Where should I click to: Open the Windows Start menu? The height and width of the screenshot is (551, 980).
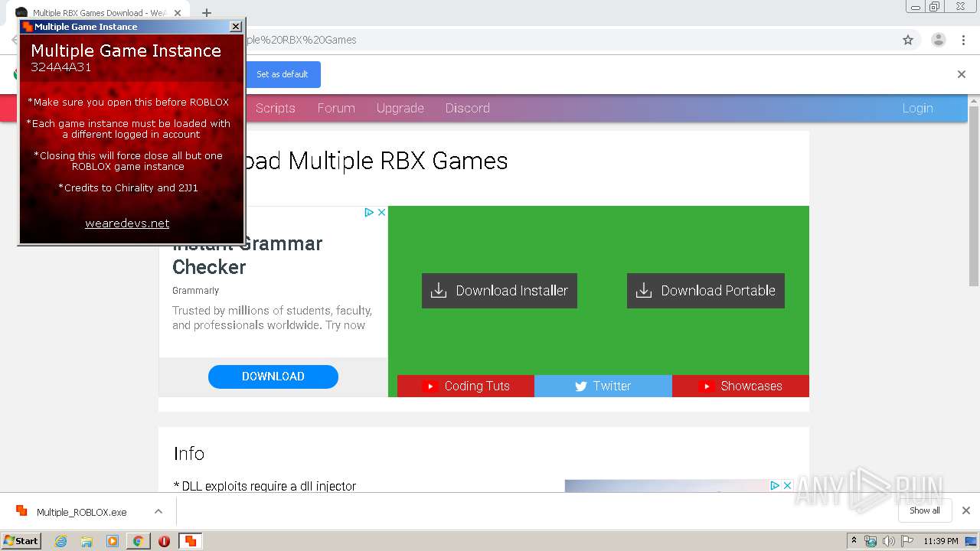pos(21,540)
